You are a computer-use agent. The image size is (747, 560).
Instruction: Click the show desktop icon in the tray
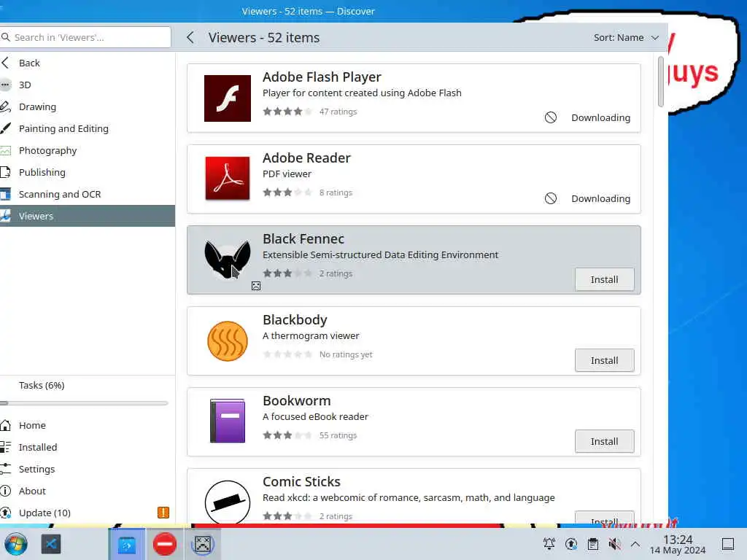(727, 544)
